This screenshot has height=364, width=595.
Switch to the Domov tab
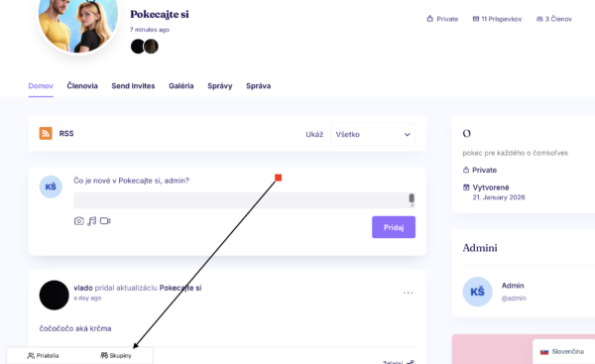(x=41, y=85)
